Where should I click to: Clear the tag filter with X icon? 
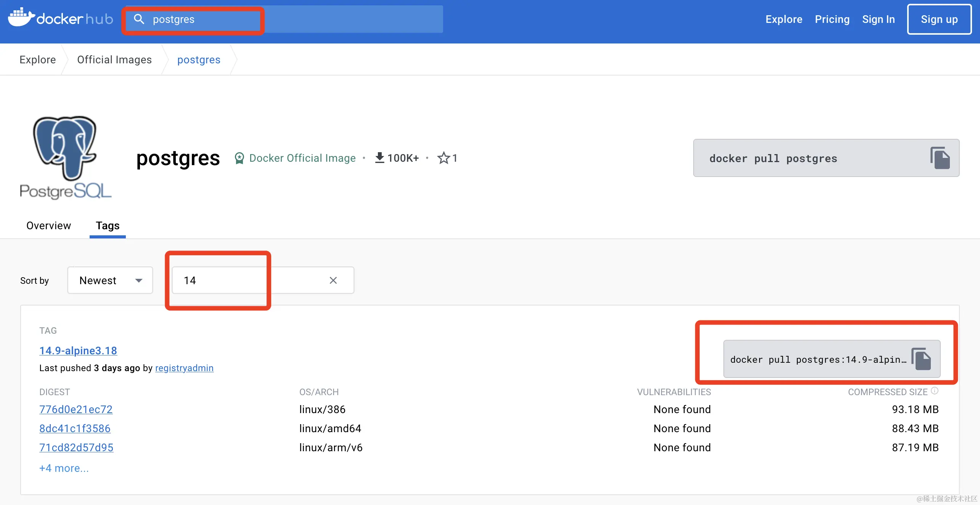(333, 280)
